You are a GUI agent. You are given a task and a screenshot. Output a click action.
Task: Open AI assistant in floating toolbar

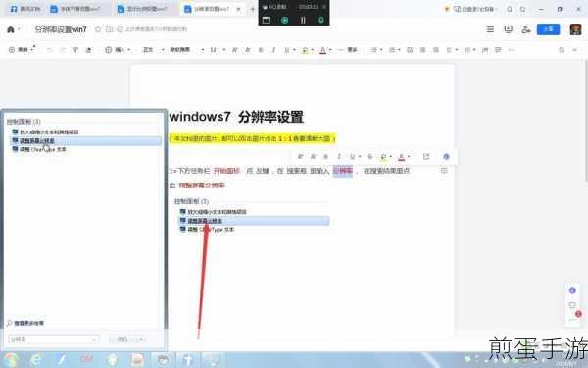[446, 157]
